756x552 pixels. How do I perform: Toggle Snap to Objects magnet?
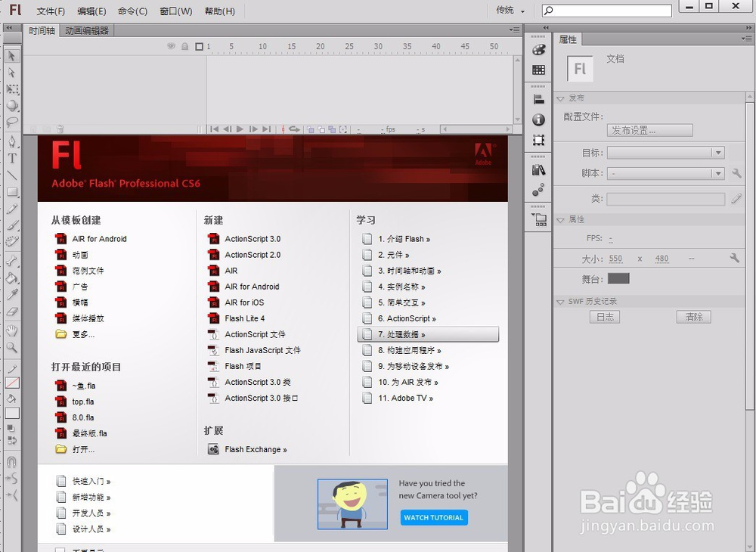(12, 462)
